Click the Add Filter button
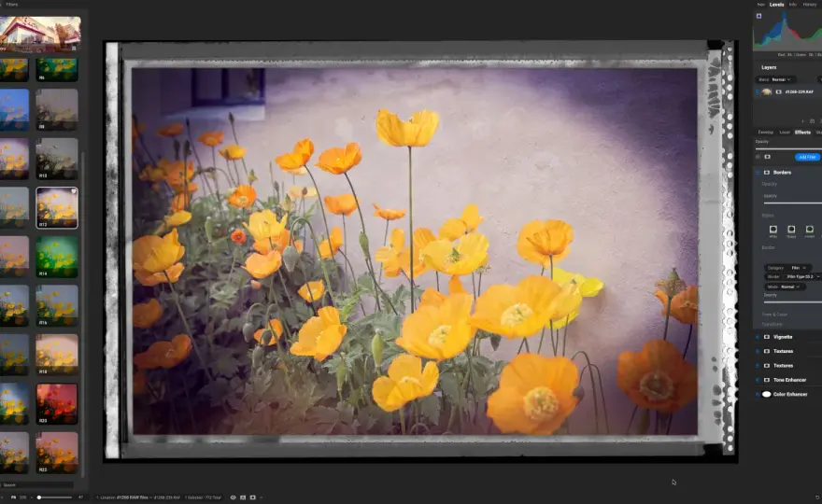The height and width of the screenshot is (504, 822). (807, 157)
